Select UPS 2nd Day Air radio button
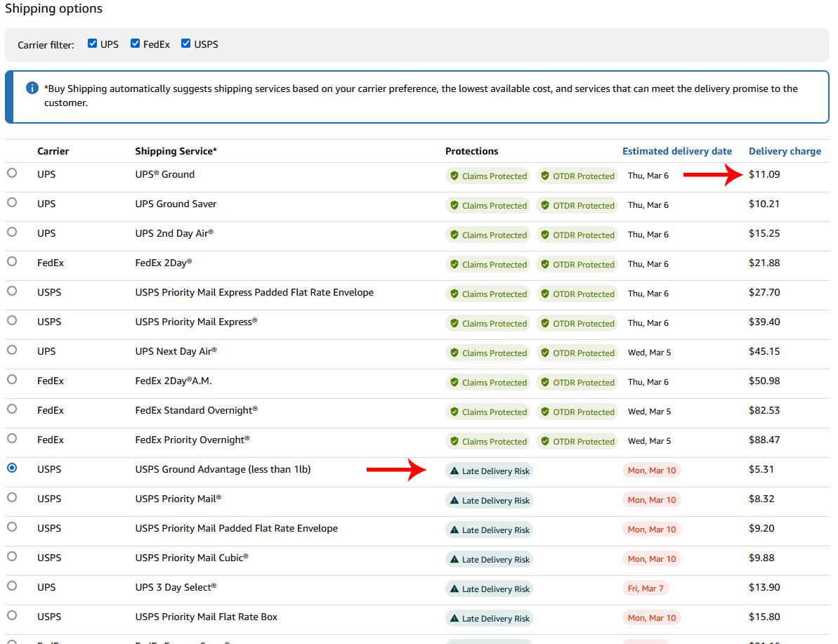 point(12,232)
